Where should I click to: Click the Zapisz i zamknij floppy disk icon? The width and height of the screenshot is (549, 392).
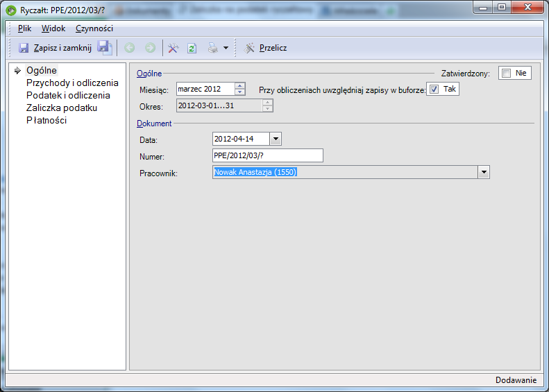point(24,48)
